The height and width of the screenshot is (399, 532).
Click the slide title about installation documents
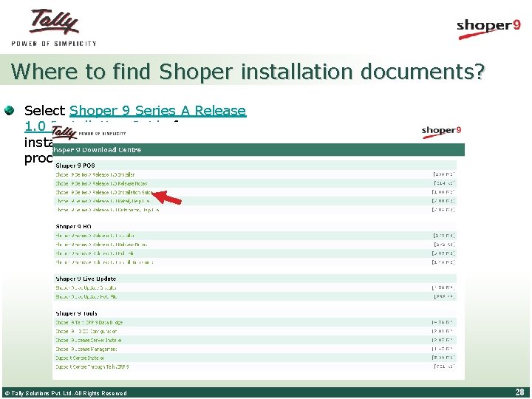click(x=248, y=71)
